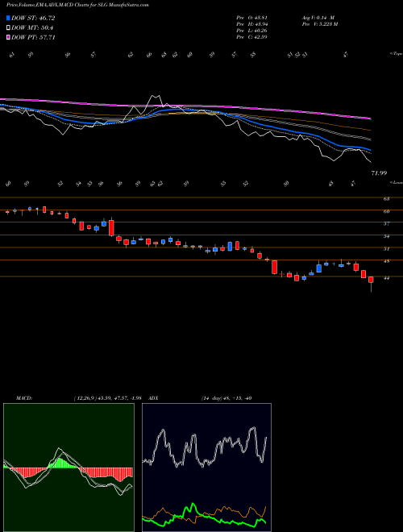Image resolution: width=403 pixels, height=532 pixels.
Task: Click the 71.99 value under EMA chart
Action: (x=379, y=173)
